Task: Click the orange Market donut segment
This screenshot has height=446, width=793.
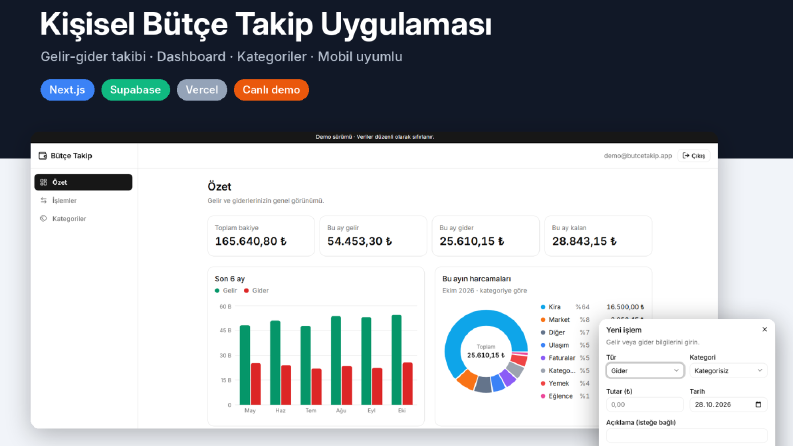Action: 468,379
